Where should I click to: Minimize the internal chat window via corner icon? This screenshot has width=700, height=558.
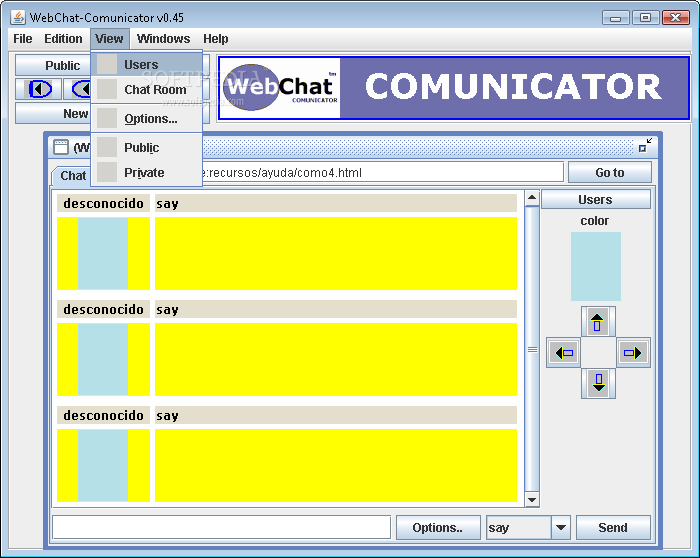(x=645, y=145)
